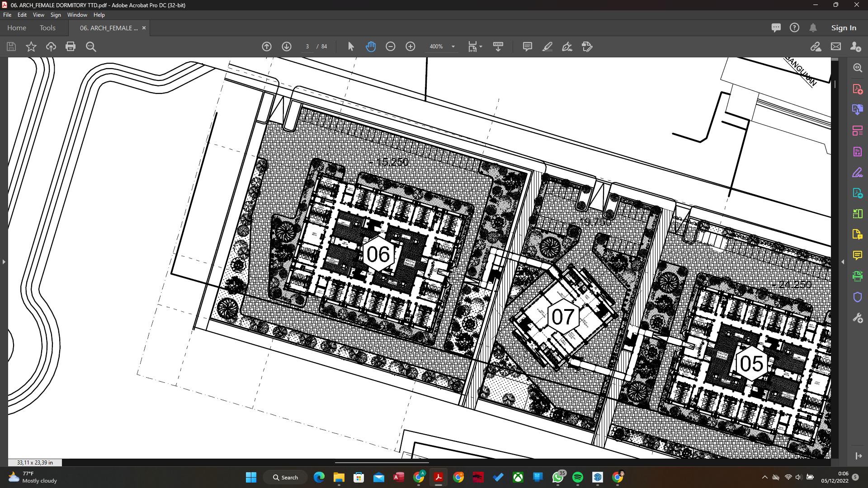The height and width of the screenshot is (488, 868).
Task: Click the Zoom Out minus icon
Action: 391,47
